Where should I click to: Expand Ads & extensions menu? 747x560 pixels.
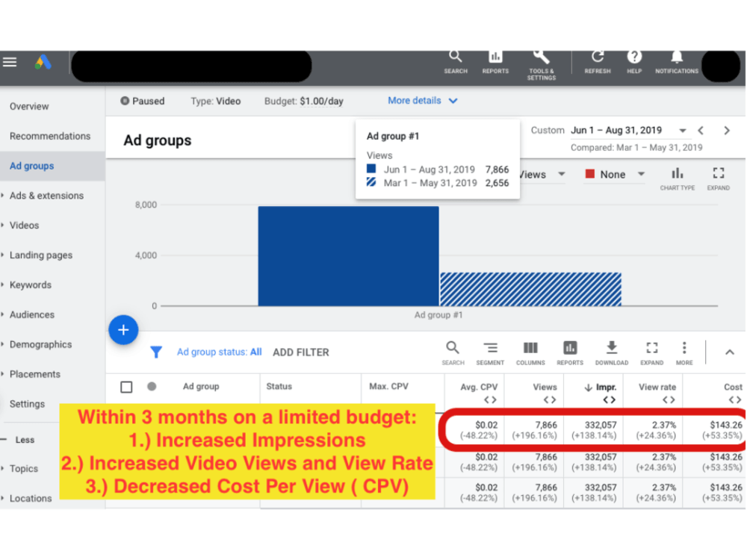pos(46,196)
